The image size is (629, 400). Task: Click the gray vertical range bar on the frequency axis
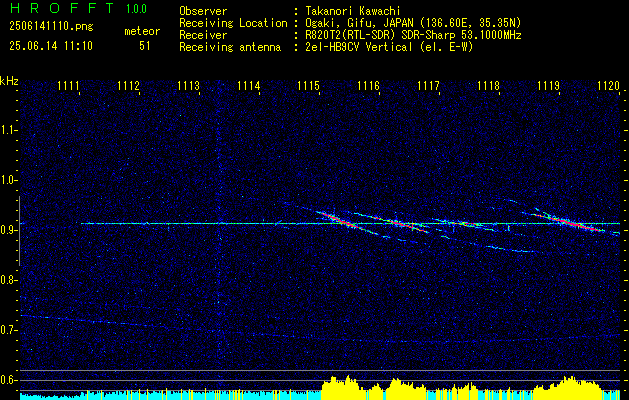pos(19,231)
